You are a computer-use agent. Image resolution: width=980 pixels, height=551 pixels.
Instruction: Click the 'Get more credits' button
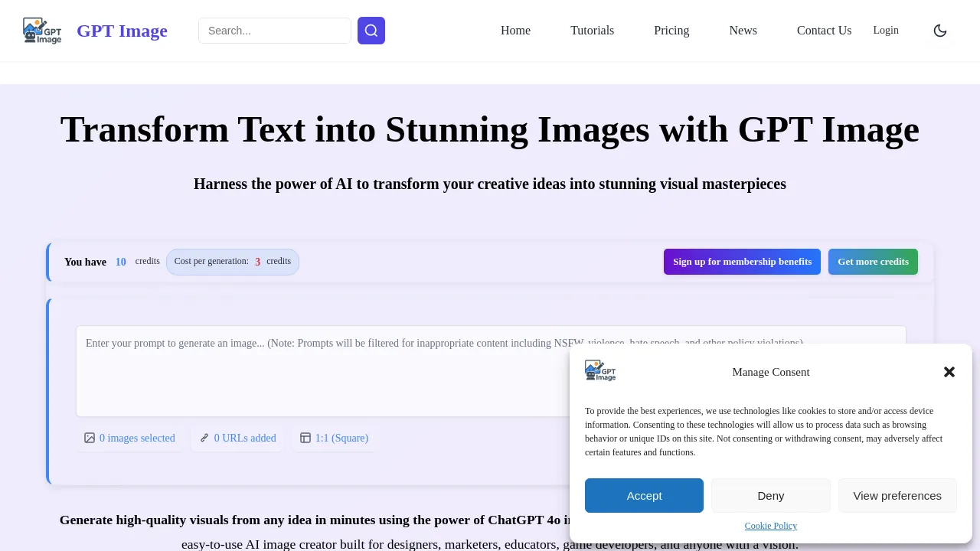coord(873,262)
